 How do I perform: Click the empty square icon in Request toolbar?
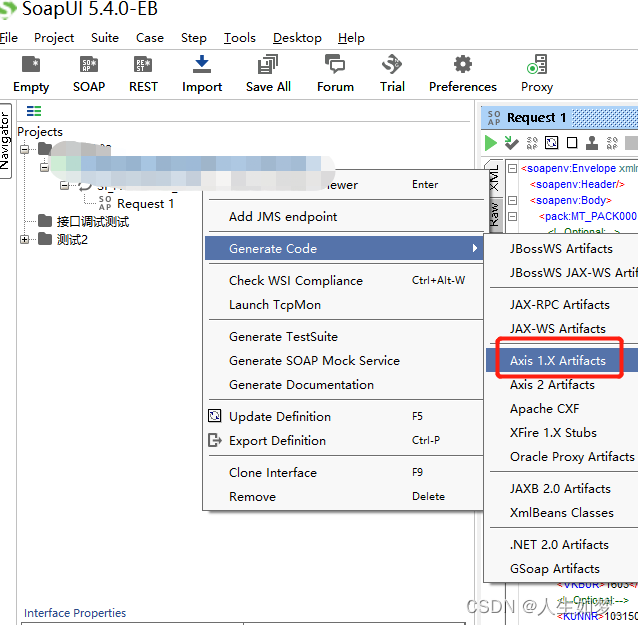572,143
